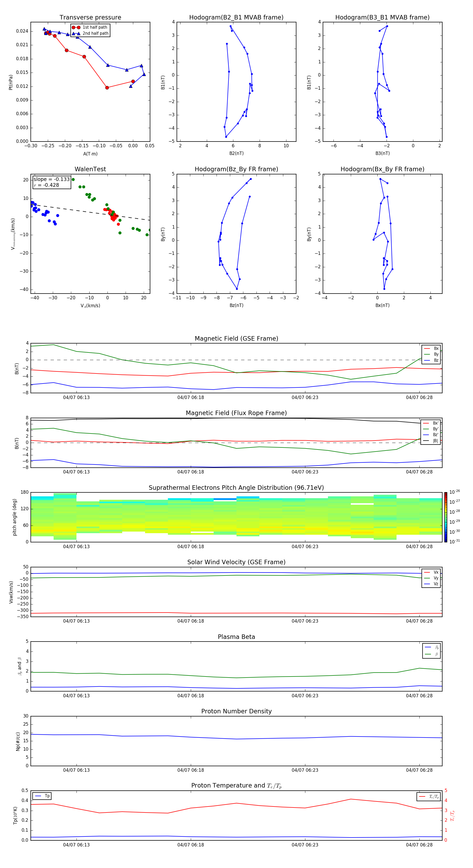
Task: Select '|B|' in the Flux Rope legend
Action: point(431,441)
